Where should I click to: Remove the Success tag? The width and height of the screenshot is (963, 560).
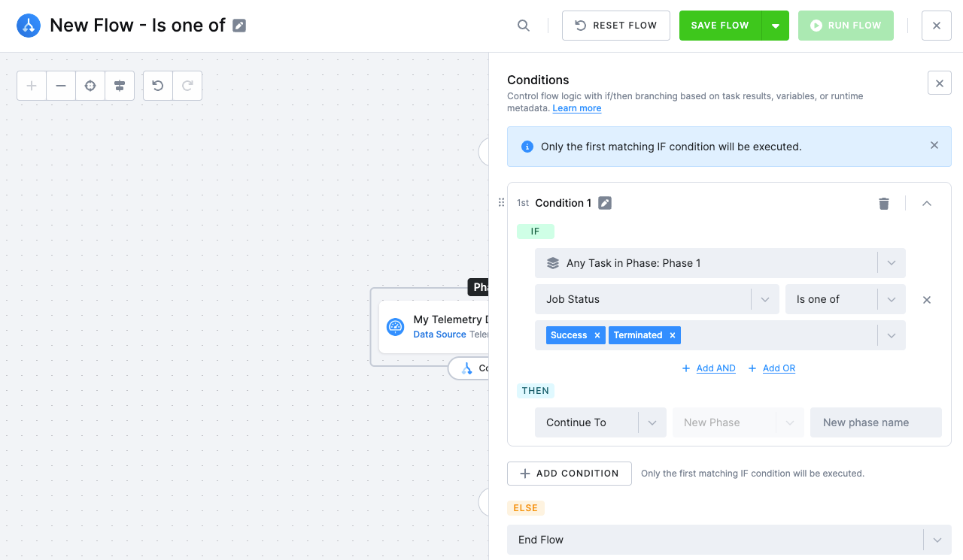(x=597, y=335)
